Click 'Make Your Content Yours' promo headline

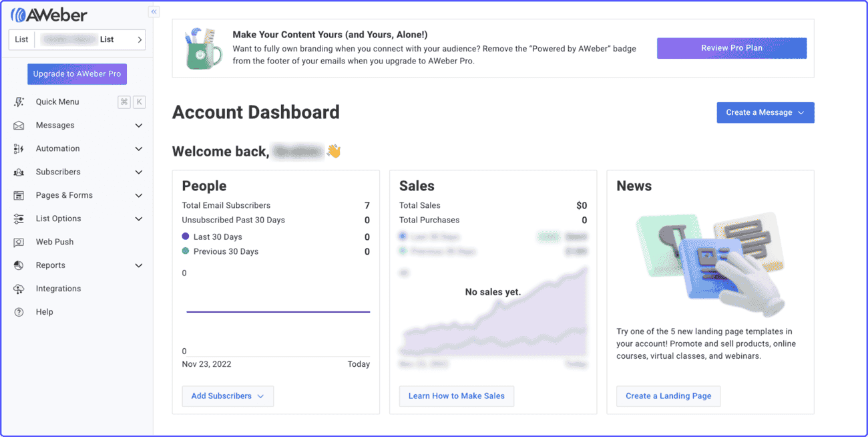(x=330, y=35)
